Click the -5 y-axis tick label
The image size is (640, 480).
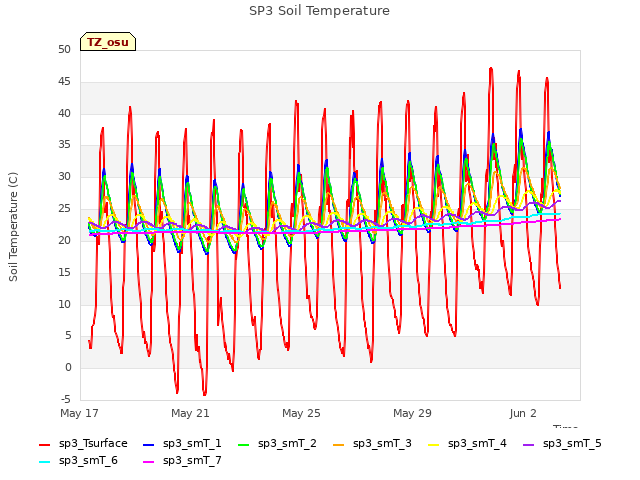[x=66, y=399]
